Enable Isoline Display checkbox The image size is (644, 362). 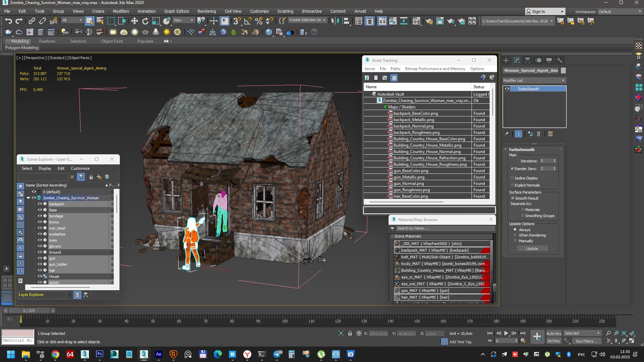[x=512, y=178]
